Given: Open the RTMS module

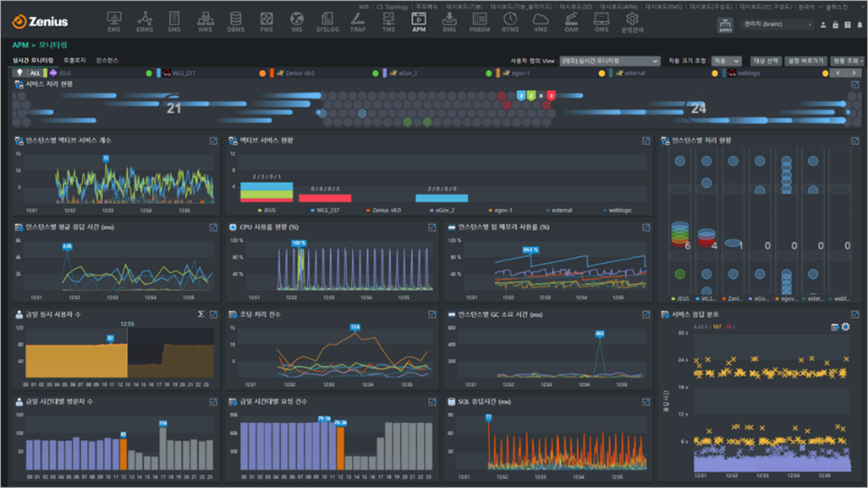Looking at the screenshot, I should (510, 22).
